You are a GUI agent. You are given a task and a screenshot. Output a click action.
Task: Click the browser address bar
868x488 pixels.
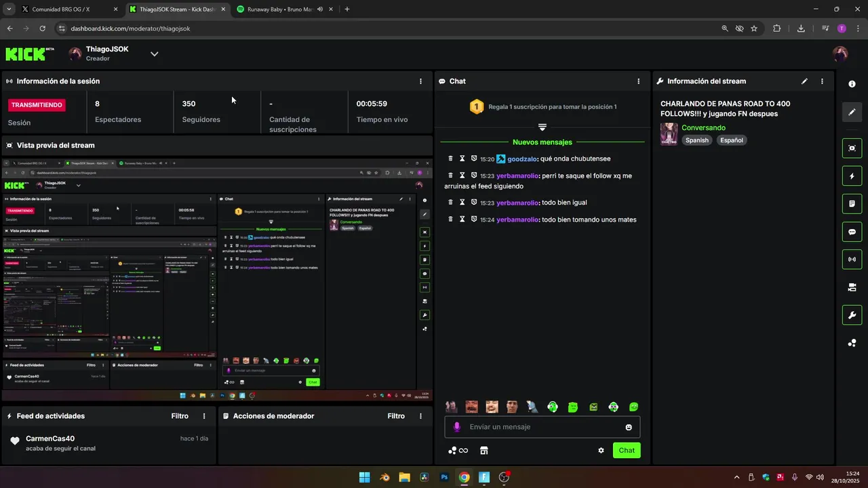click(x=387, y=28)
